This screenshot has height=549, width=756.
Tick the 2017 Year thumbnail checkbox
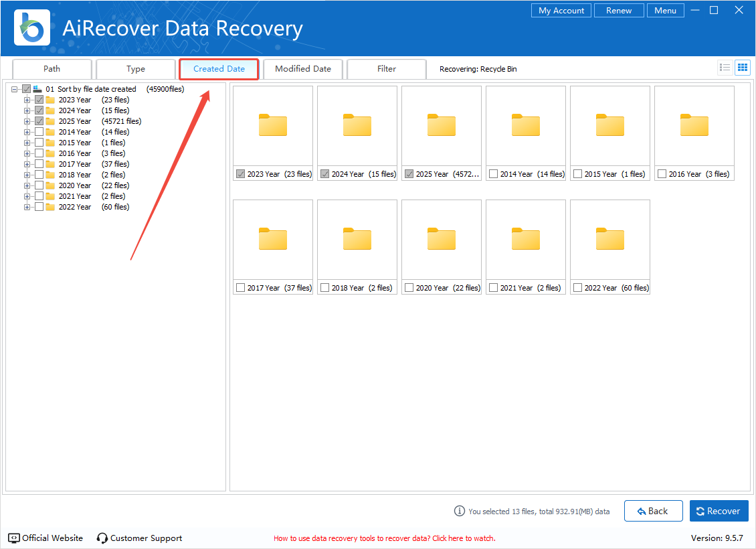point(241,288)
